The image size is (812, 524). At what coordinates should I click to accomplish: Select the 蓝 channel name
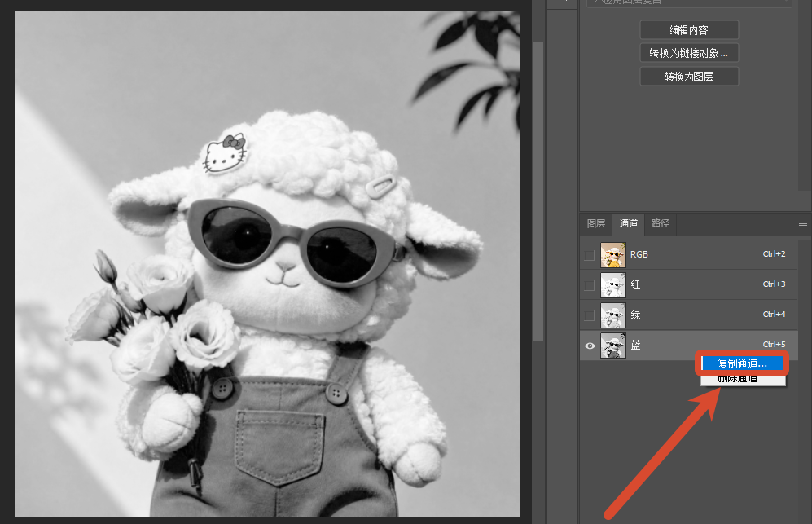635,345
